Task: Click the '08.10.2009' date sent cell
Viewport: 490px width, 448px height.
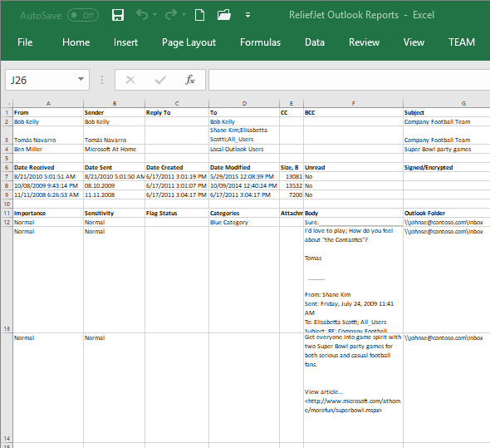Action: click(115, 185)
